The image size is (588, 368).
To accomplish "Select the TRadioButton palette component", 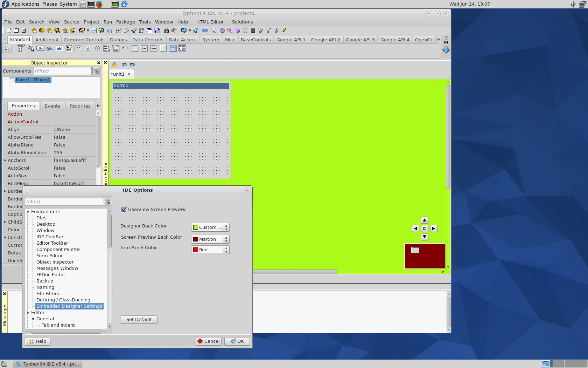I will coord(97,48).
